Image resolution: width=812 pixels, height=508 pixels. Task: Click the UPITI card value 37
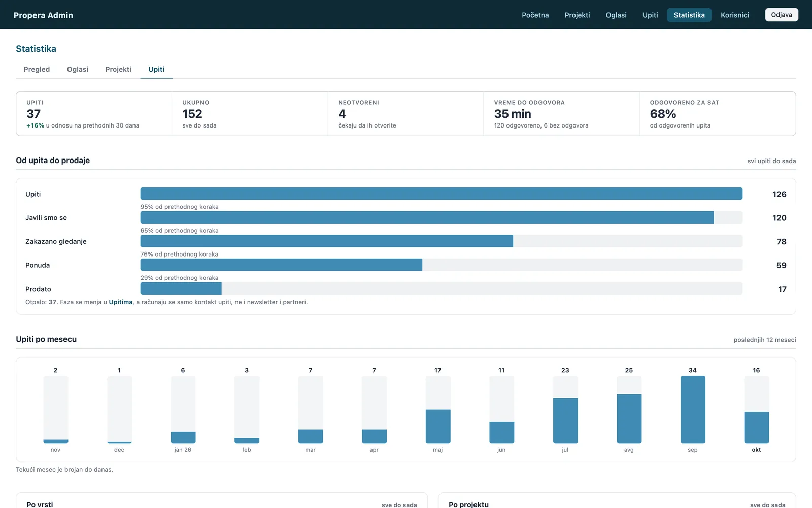coord(33,114)
